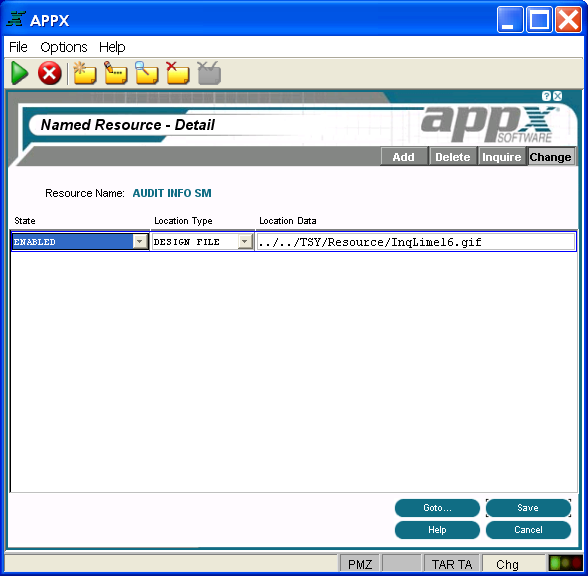
Task: Click the Location Data path field
Action: pyautogui.click(x=416, y=242)
